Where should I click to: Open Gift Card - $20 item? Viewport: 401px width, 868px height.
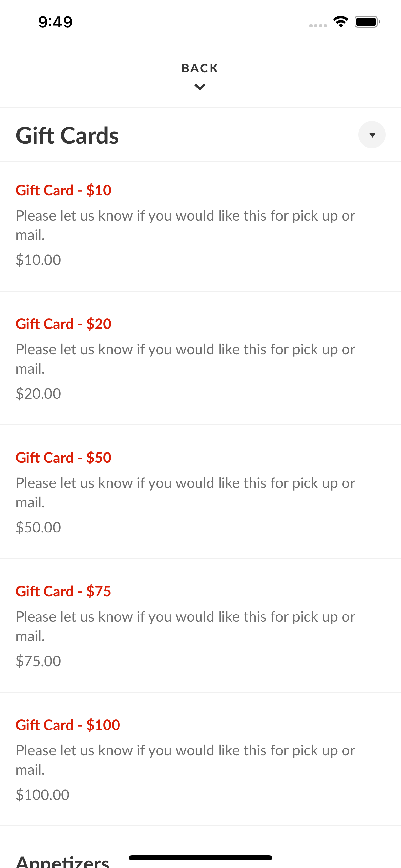coord(200,358)
